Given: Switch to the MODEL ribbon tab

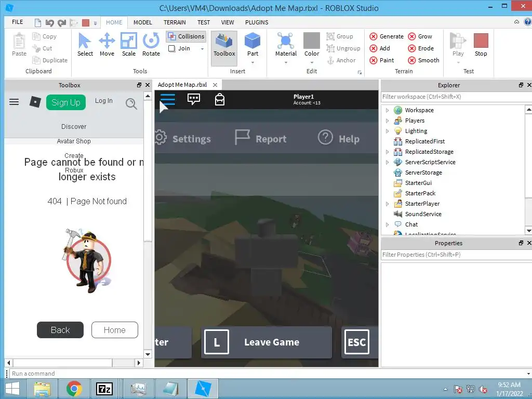Looking at the screenshot, I should [142, 22].
